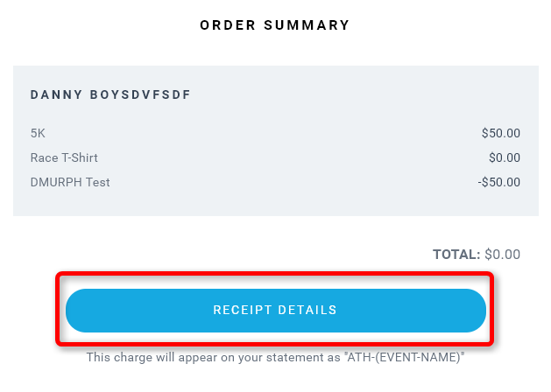Select the 5K line item
Viewport: 551px width, 392px height.
(38, 133)
